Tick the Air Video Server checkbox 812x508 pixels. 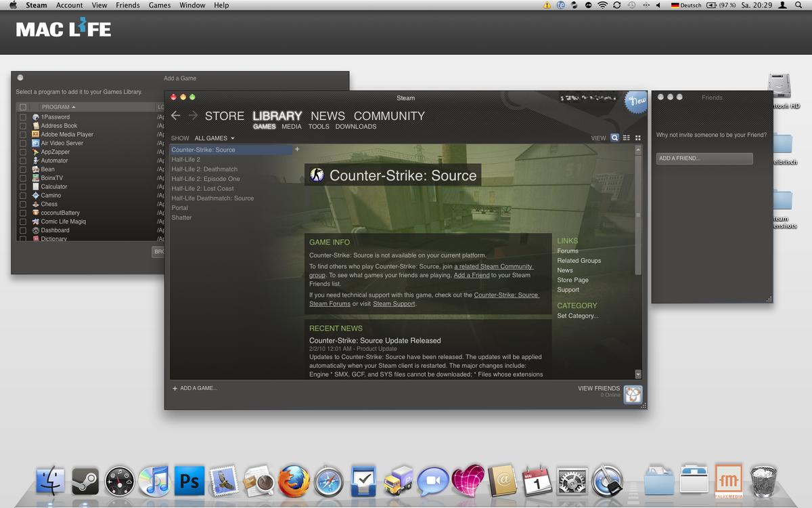click(23, 144)
